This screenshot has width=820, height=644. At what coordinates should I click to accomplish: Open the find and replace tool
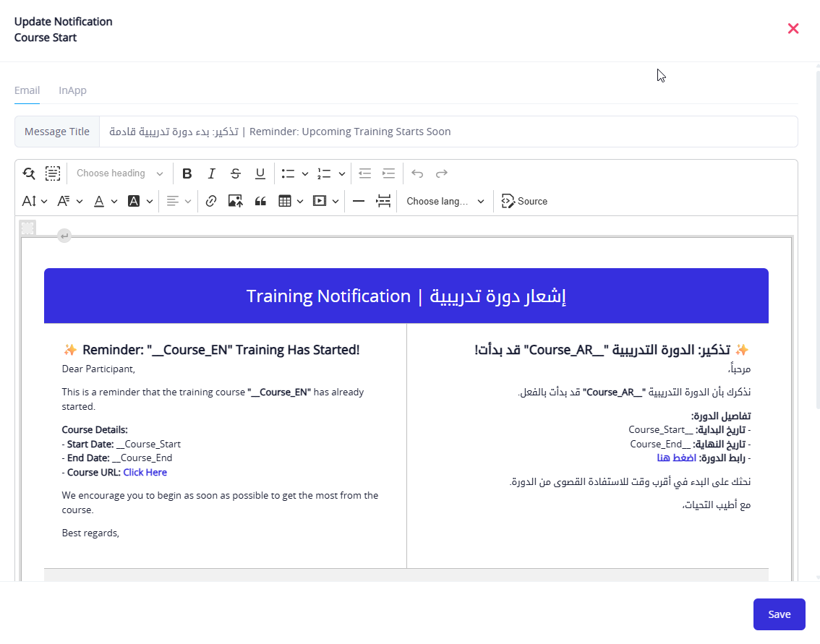click(29, 173)
